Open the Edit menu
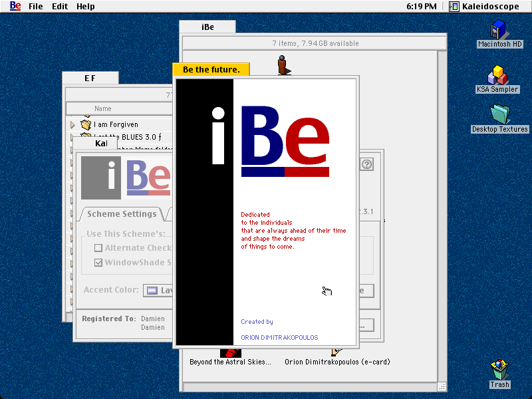 pos(60,7)
